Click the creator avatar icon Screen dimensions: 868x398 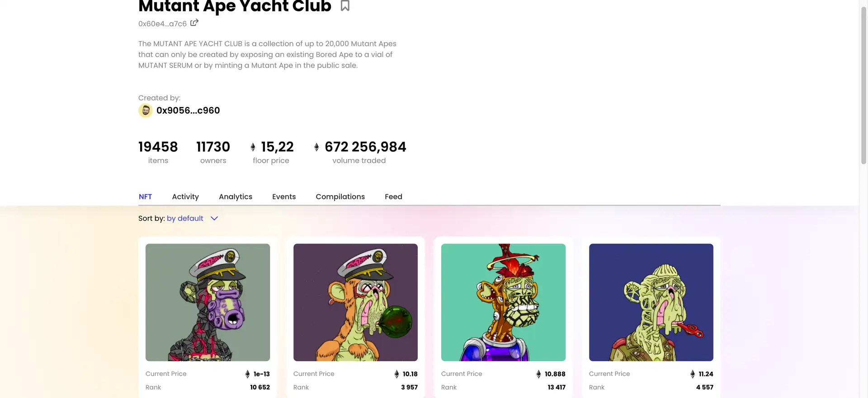(x=146, y=111)
